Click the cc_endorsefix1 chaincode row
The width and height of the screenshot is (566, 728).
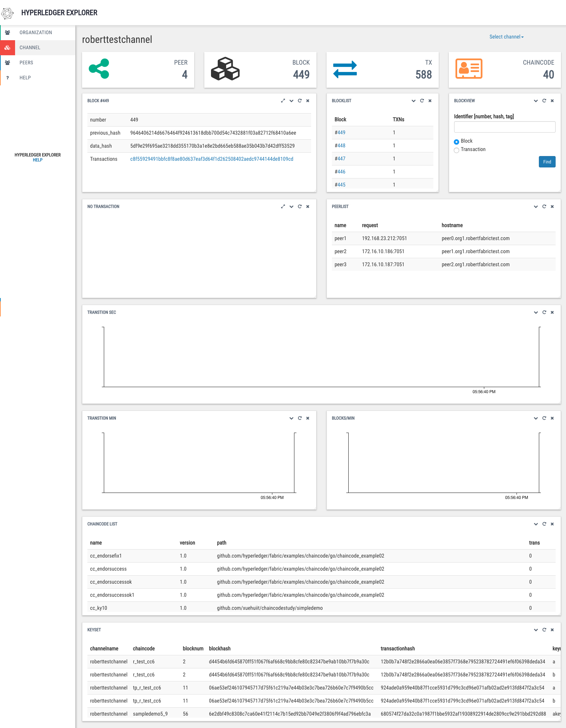[322, 556]
